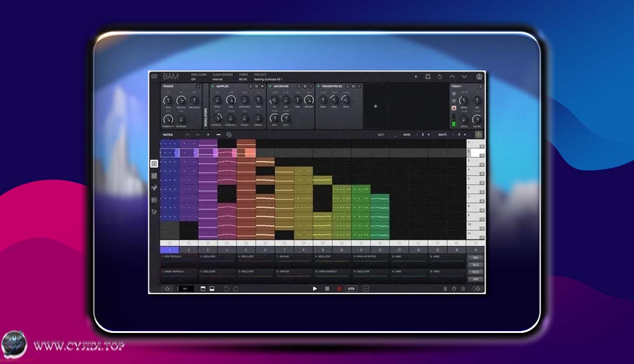Redo with the clockwise arrow in bottom bar
This screenshot has height=364, width=634.
236,288
